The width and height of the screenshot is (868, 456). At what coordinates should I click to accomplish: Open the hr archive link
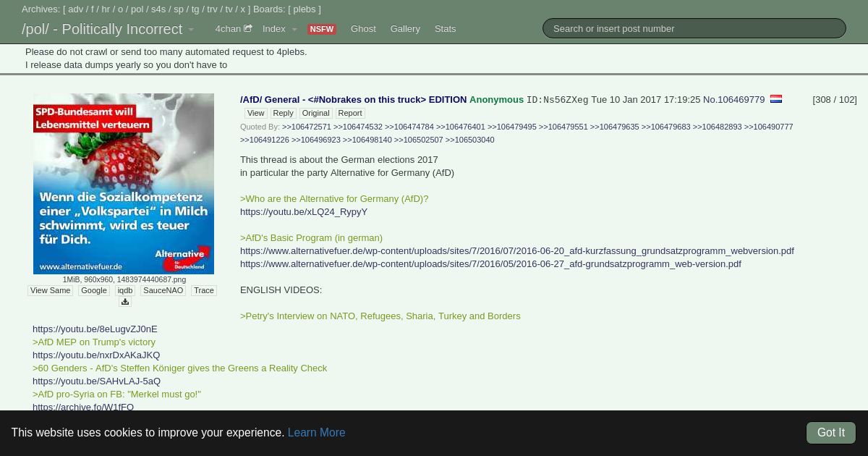106,9
